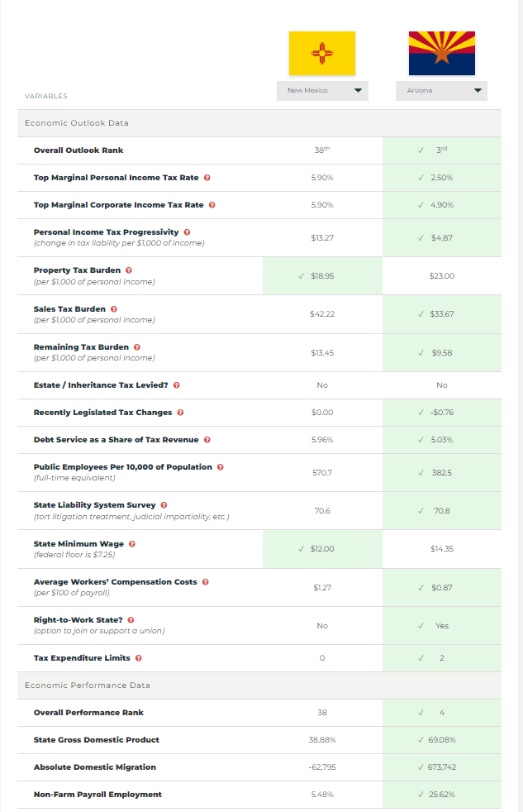523x812 pixels.
Task: Open State Minimum Wage info icon
Action: pyautogui.click(x=132, y=544)
